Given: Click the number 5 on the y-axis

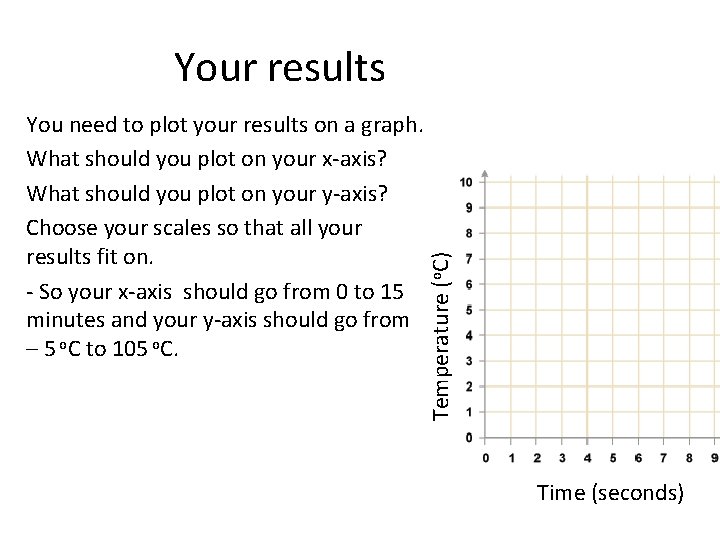Looking at the screenshot, I should (469, 310).
